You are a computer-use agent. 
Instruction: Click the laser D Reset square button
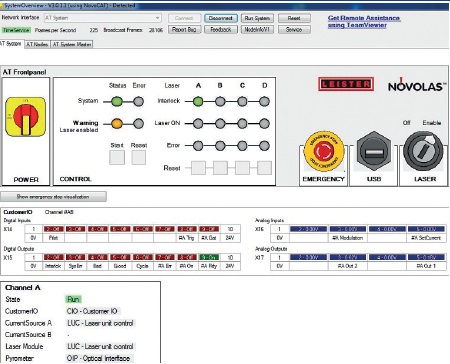(264, 168)
